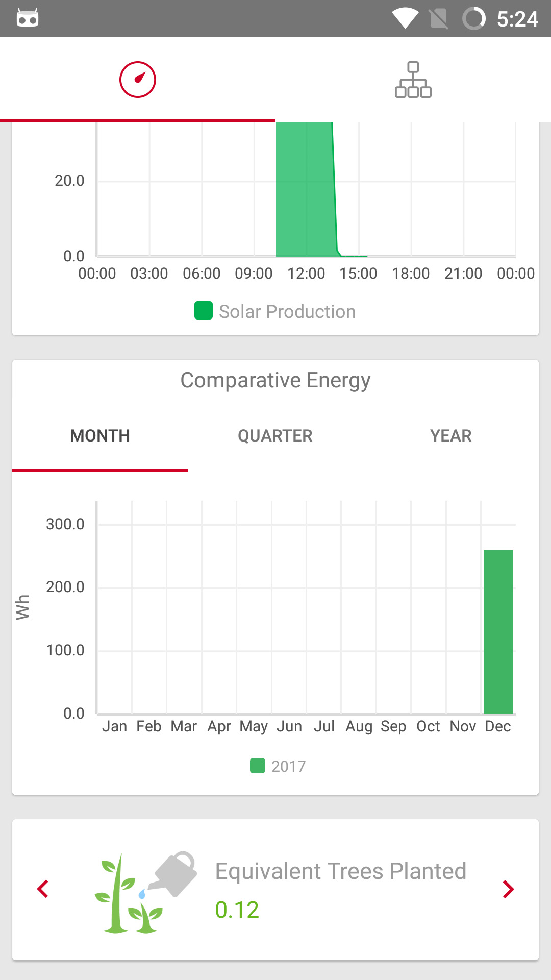This screenshot has width=551, height=980.
Task: Toggle the Solar Production legend swatch
Action: pyautogui.click(x=204, y=311)
